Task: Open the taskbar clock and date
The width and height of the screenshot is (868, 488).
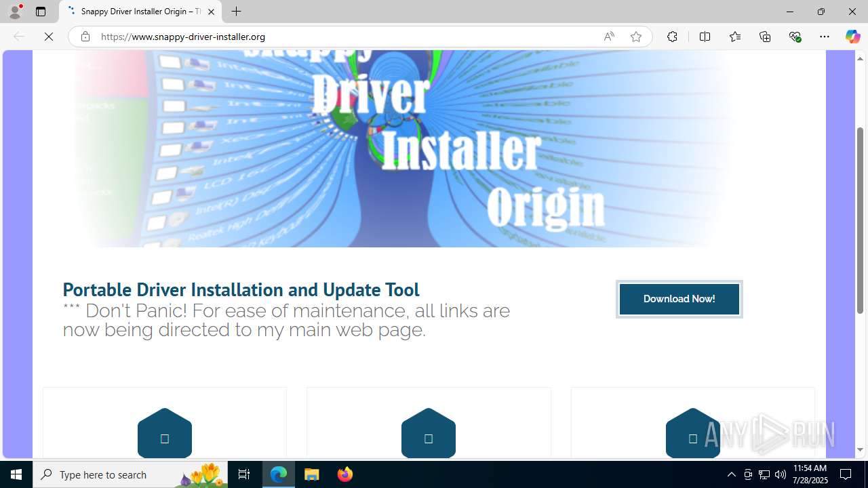Action: click(x=810, y=474)
